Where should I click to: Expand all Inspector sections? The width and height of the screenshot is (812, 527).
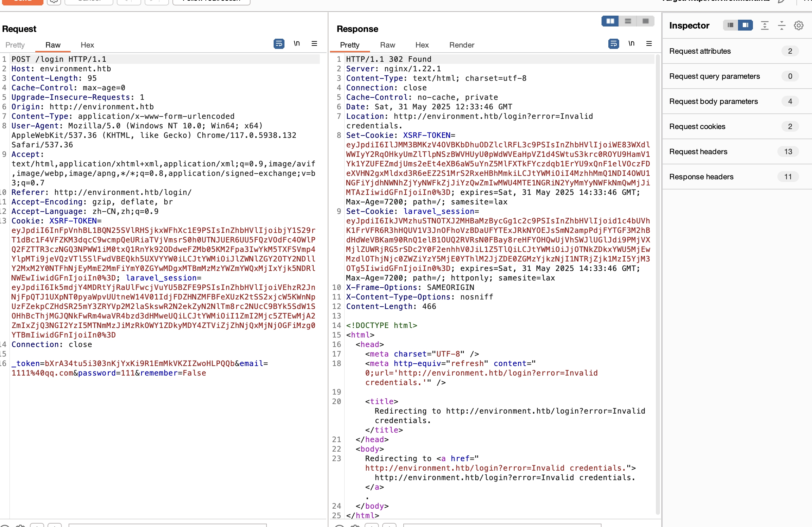pos(764,25)
